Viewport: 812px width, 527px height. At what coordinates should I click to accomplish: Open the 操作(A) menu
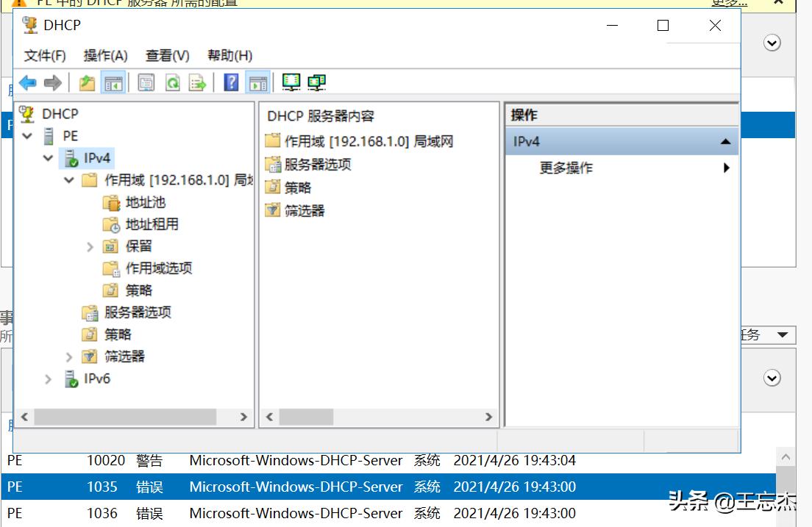coord(104,55)
